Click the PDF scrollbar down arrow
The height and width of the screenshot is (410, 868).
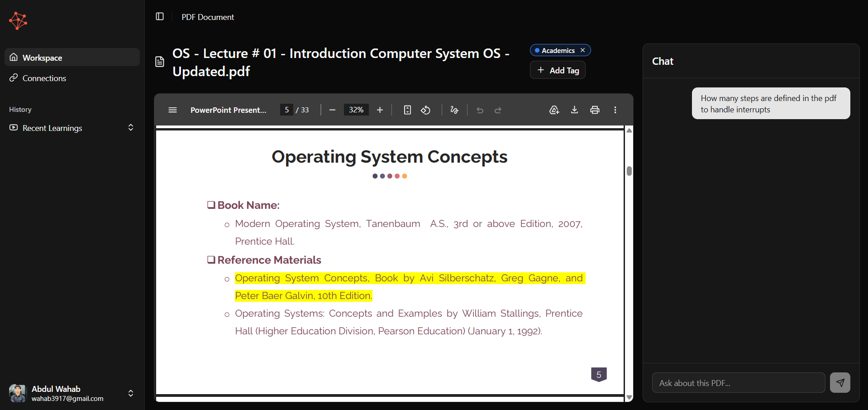tap(629, 397)
